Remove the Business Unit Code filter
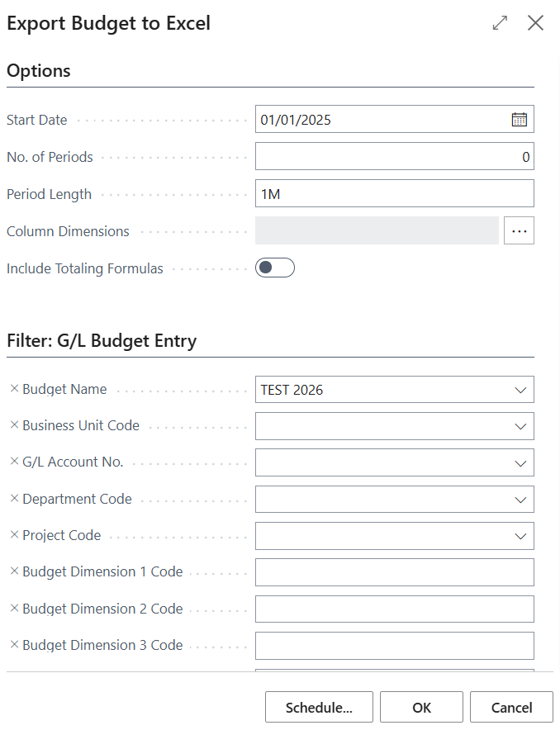 (14, 425)
